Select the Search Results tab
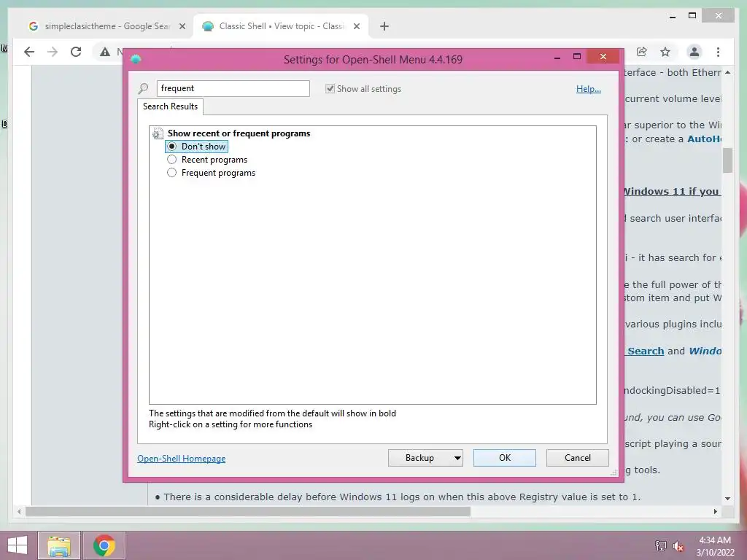747x560 pixels. pos(170,106)
